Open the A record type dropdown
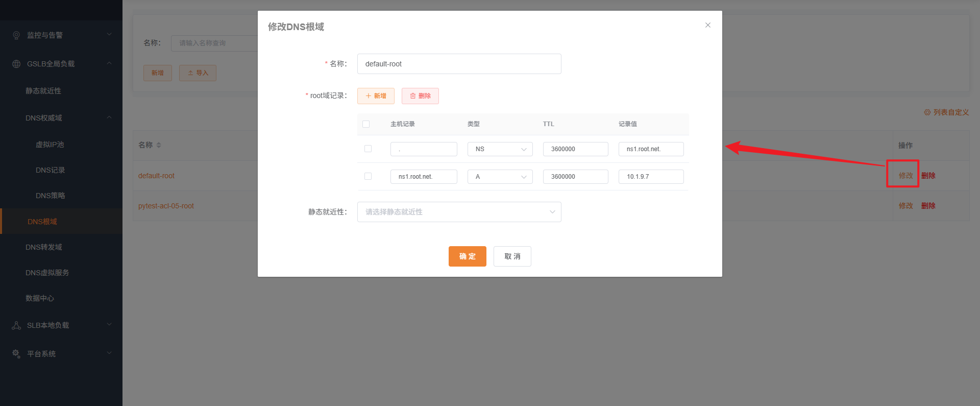Screen dimensions: 980x406 tap(500, 177)
